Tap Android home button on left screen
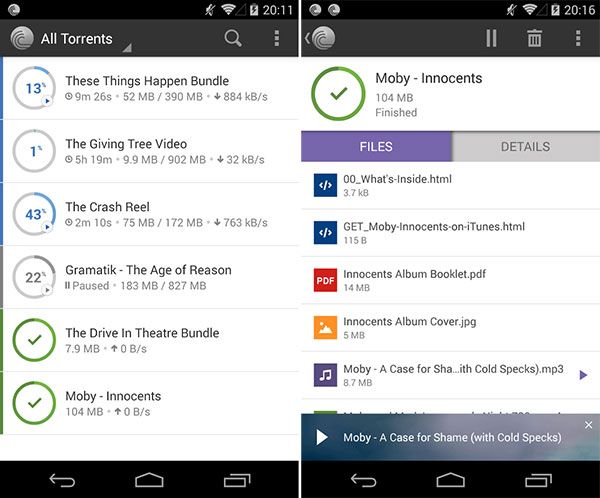The width and height of the screenshot is (600, 498). click(x=149, y=480)
